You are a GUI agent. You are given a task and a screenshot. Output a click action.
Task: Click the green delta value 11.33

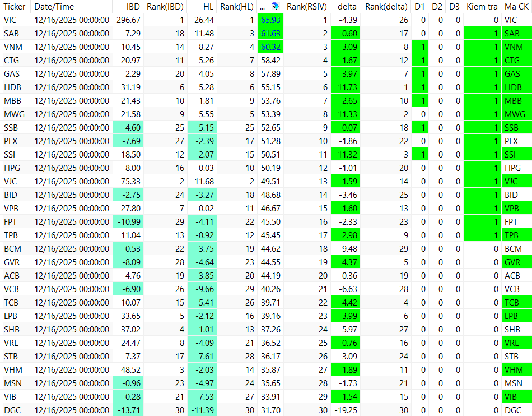[346, 114]
